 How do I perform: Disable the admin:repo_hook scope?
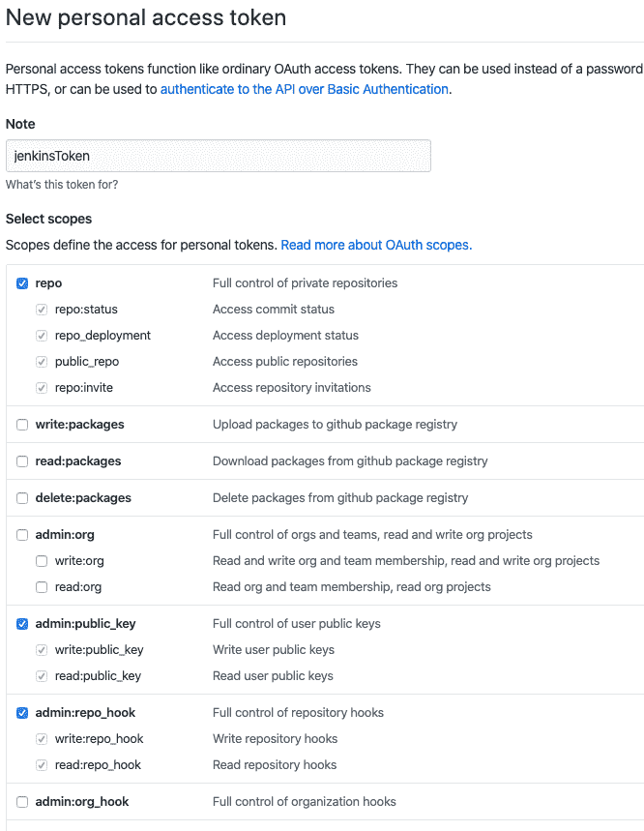pyautogui.click(x=22, y=713)
